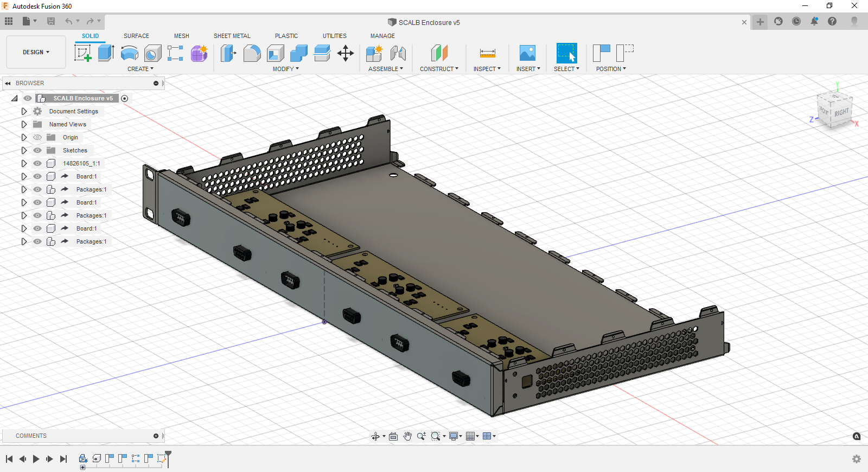Click the Job Status clock icon

click(796, 21)
